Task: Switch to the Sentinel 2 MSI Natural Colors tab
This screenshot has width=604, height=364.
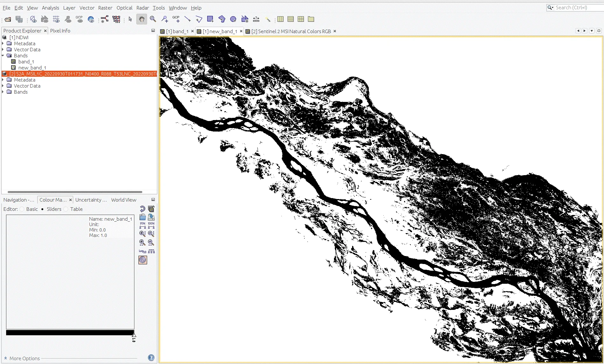Action: (x=291, y=31)
